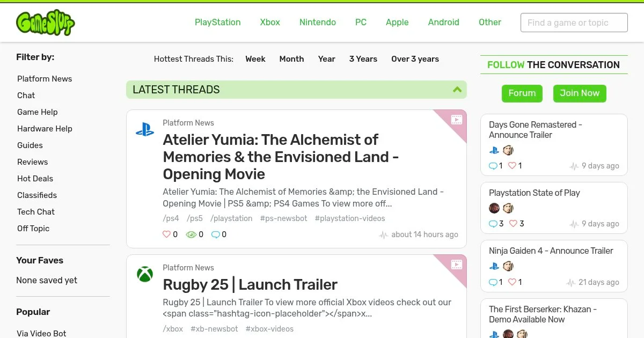Click the comment bubble icon on Atelier Yumia
The height and width of the screenshot is (338, 644).
point(216,234)
